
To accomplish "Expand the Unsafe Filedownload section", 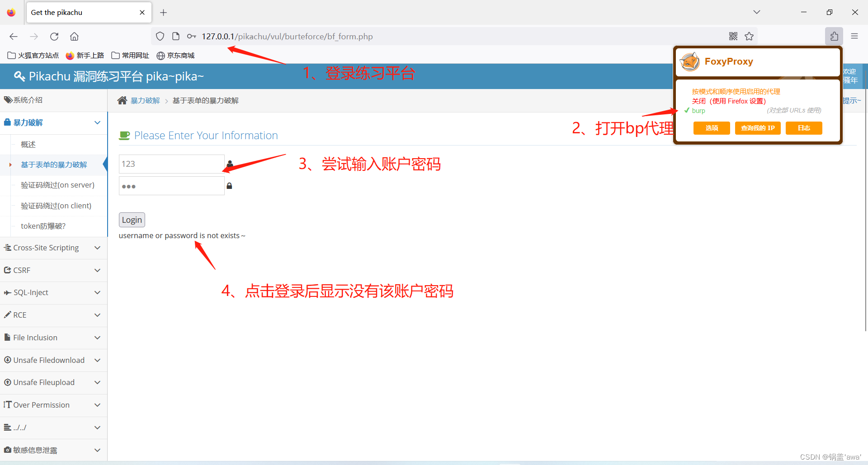I will point(53,360).
